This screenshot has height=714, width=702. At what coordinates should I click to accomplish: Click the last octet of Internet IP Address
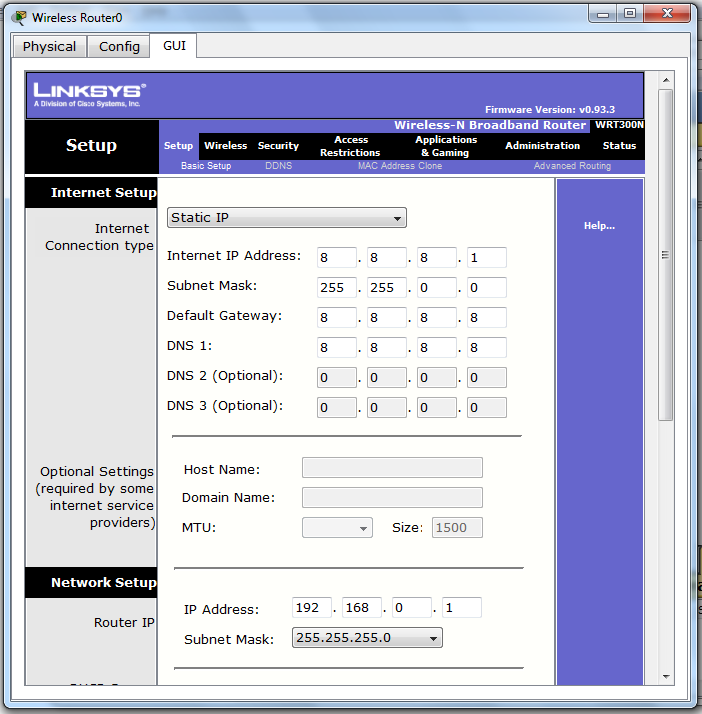(487, 258)
